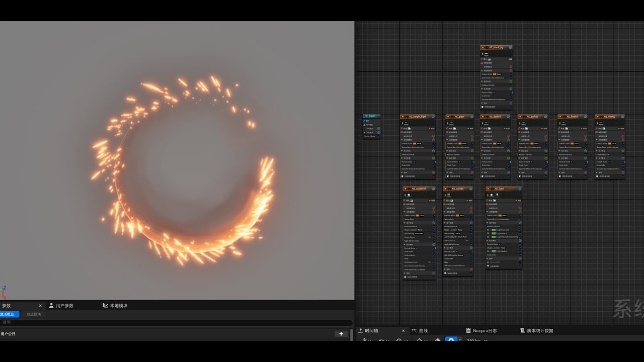644x362 pixels.
Task: Select Scale Sprite Size by Speed in NE_sparks01
Action: tap(415, 269)
